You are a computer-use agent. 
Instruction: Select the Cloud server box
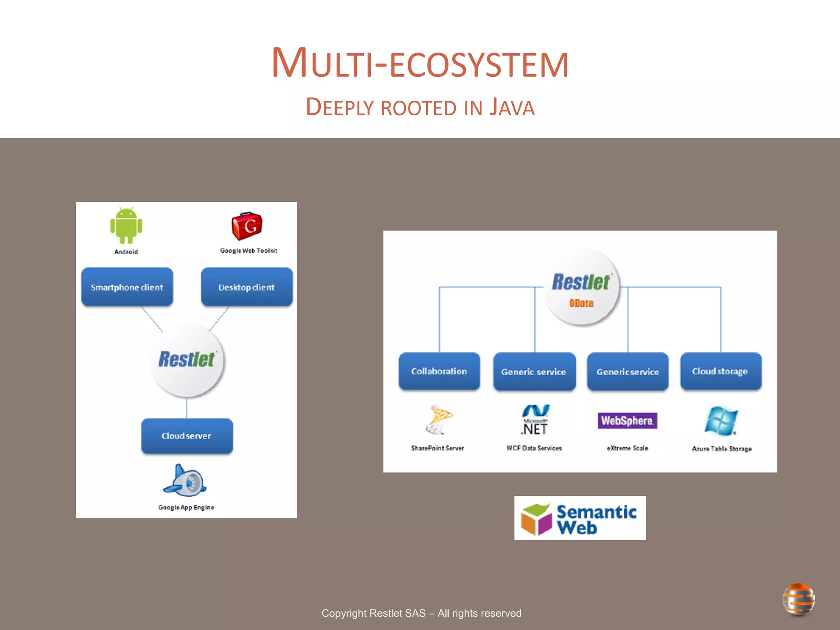[187, 436]
